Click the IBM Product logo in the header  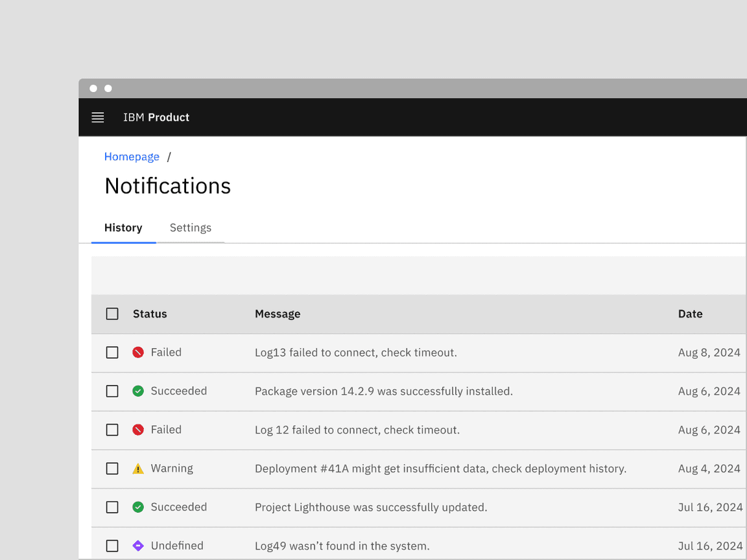156,117
